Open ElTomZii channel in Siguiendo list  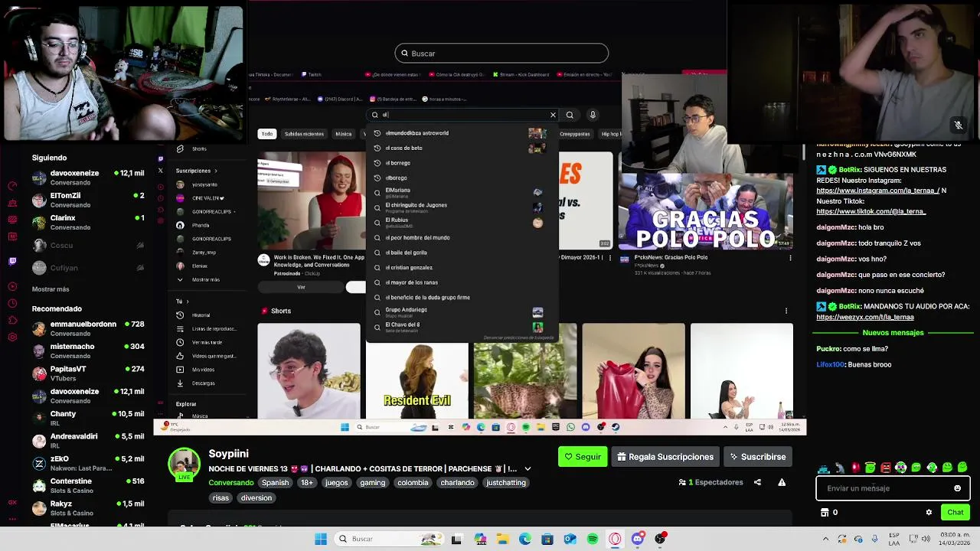(x=88, y=200)
